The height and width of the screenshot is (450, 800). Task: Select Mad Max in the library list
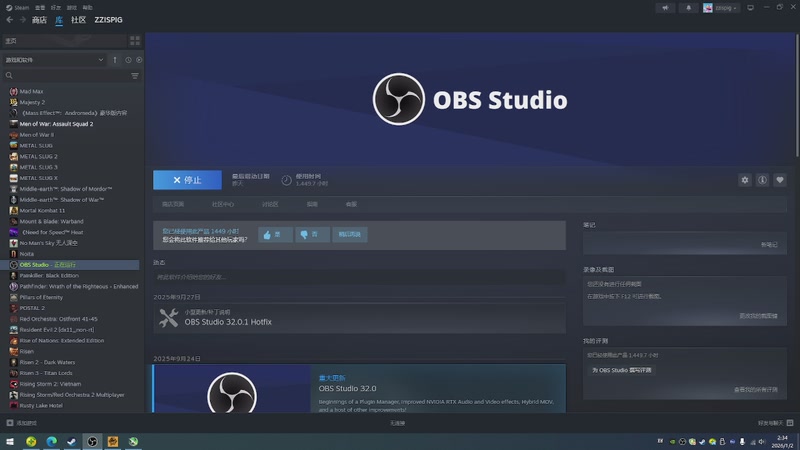31,91
